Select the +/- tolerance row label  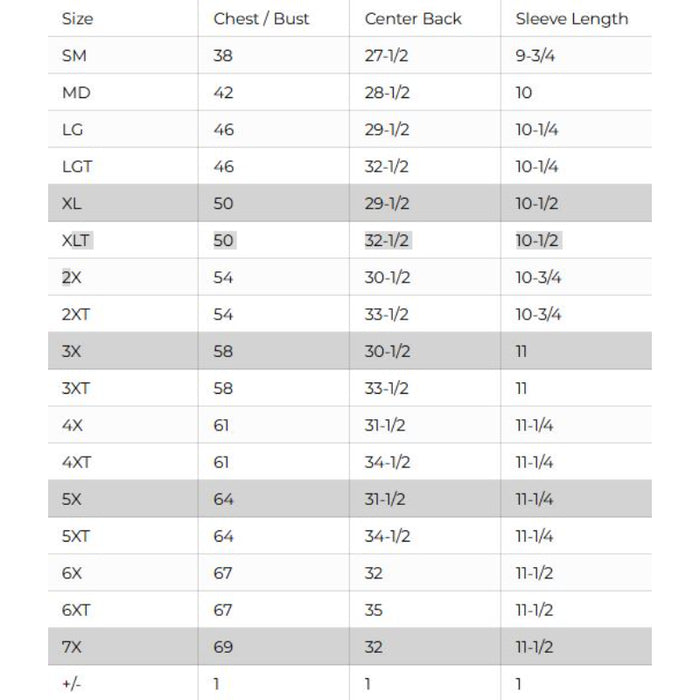tap(70, 684)
